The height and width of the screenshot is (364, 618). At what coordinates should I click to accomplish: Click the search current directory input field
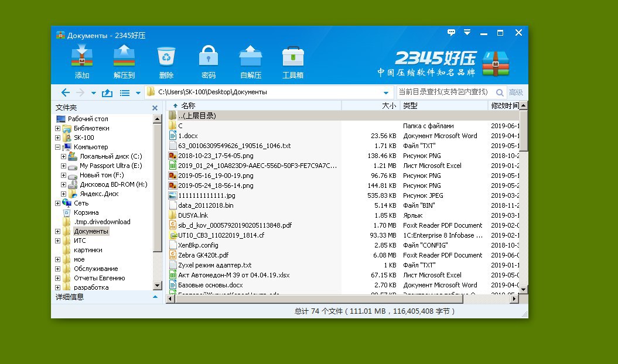tap(445, 92)
